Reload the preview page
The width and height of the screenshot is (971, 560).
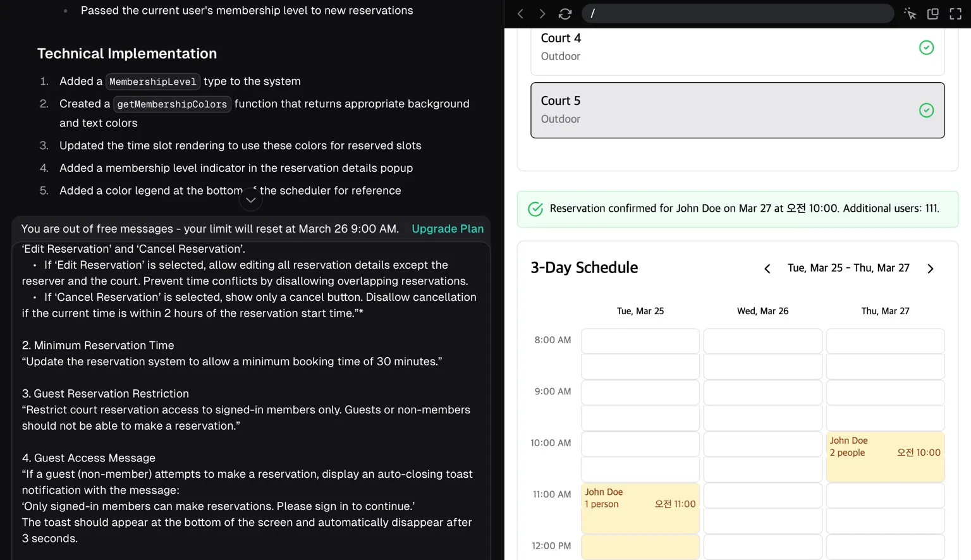(x=565, y=14)
